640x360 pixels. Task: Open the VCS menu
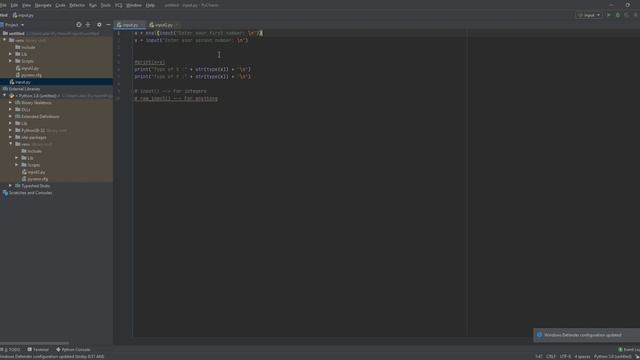pyautogui.click(x=119, y=5)
